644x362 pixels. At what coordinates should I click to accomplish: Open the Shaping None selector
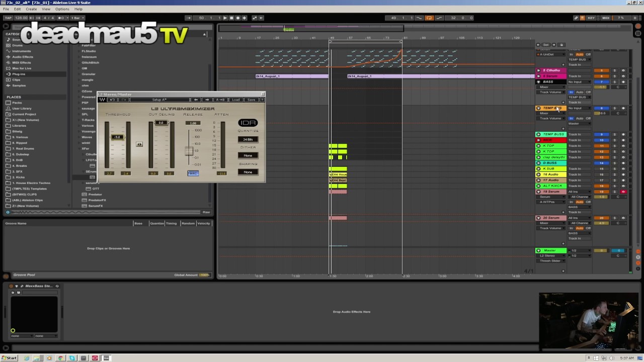248,172
